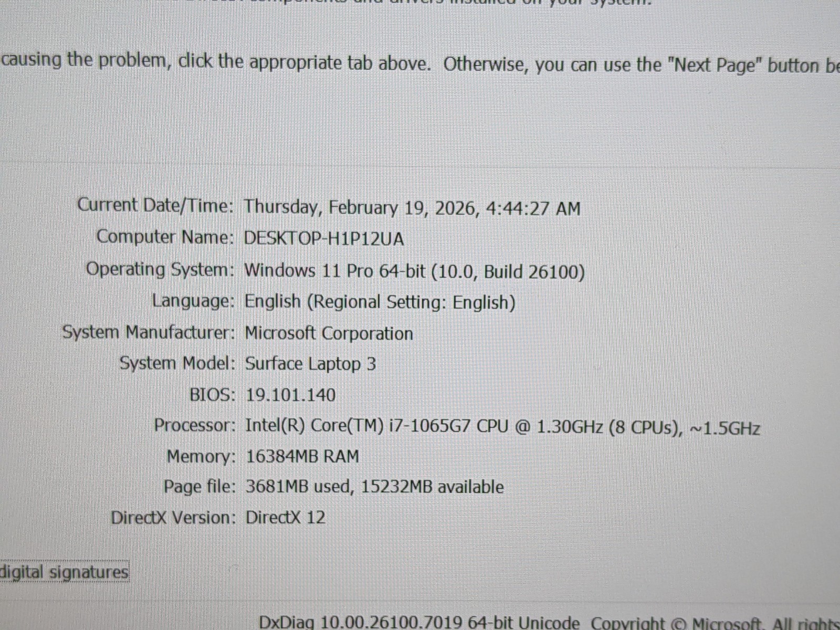Select the 3681MB used, 15232MB available value
The image size is (840, 630).
click(x=375, y=487)
